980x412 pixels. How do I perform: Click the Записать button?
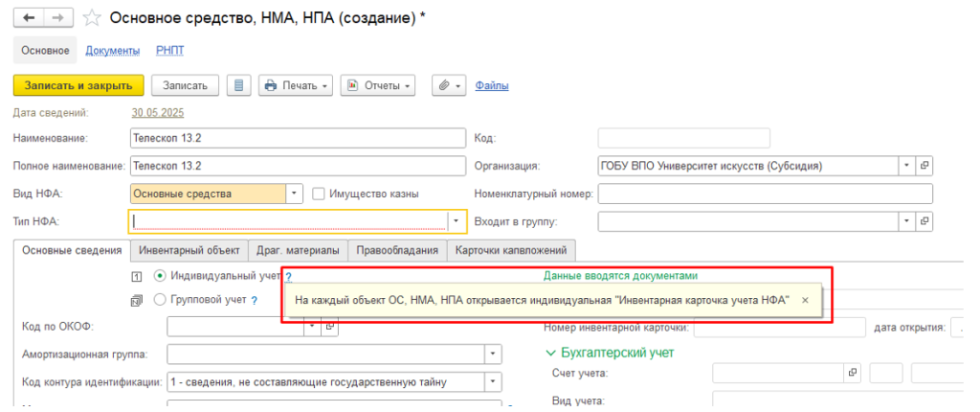pos(185,86)
